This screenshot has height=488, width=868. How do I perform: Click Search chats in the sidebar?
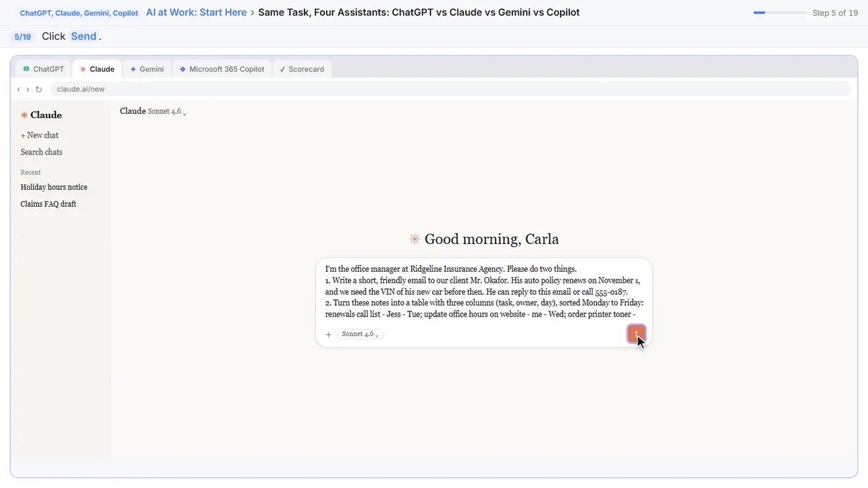pyautogui.click(x=41, y=152)
